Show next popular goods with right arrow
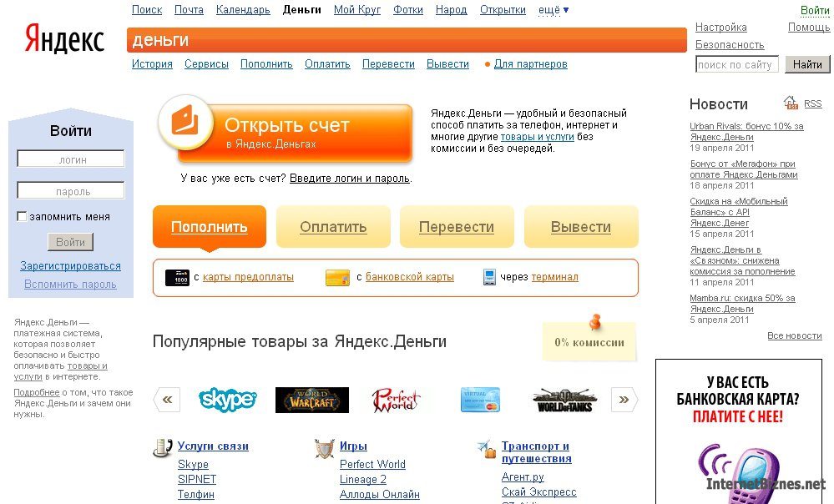This screenshot has width=834, height=504. tap(624, 399)
